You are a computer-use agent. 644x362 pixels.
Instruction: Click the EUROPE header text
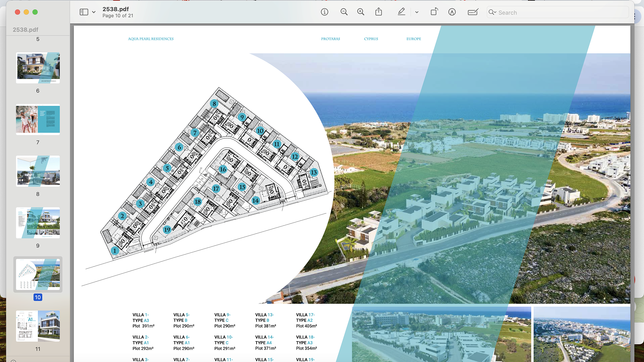414,39
